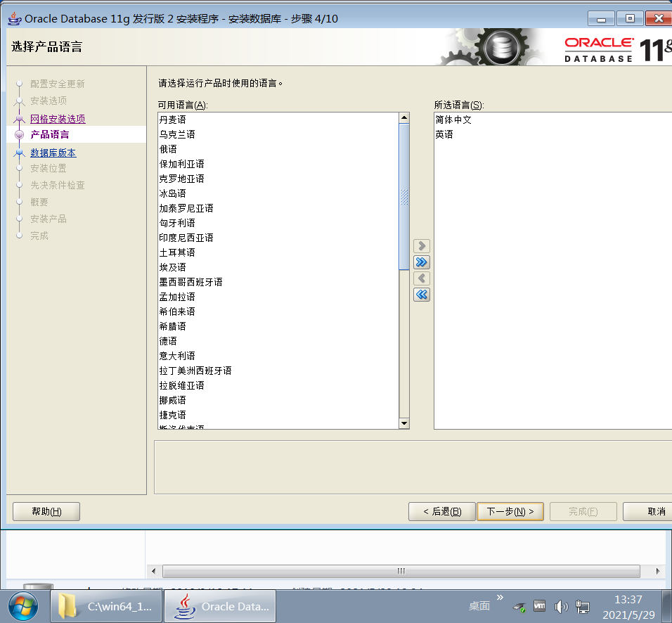Click the 下一步(N) button to continue
The height and width of the screenshot is (623, 672).
pos(510,511)
